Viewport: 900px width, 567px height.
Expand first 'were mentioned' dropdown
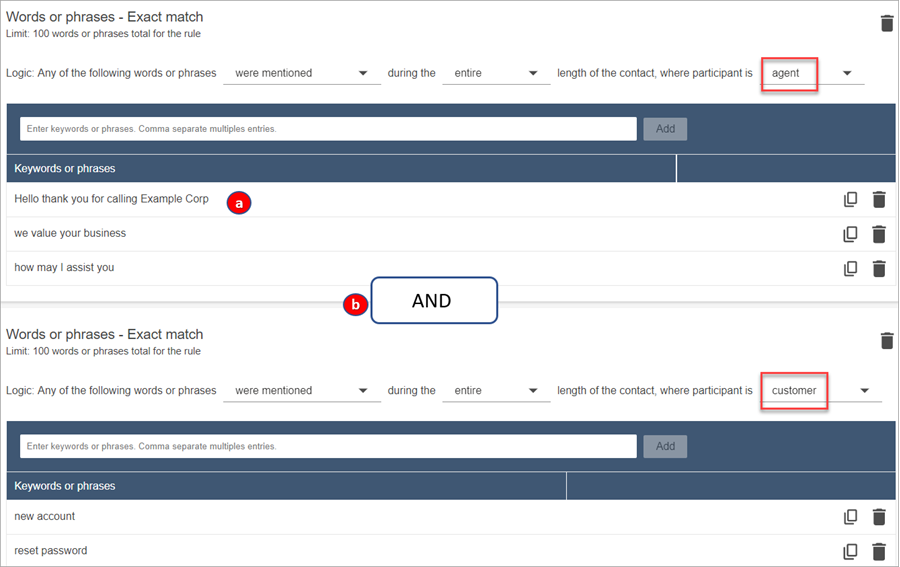pyautogui.click(x=301, y=73)
